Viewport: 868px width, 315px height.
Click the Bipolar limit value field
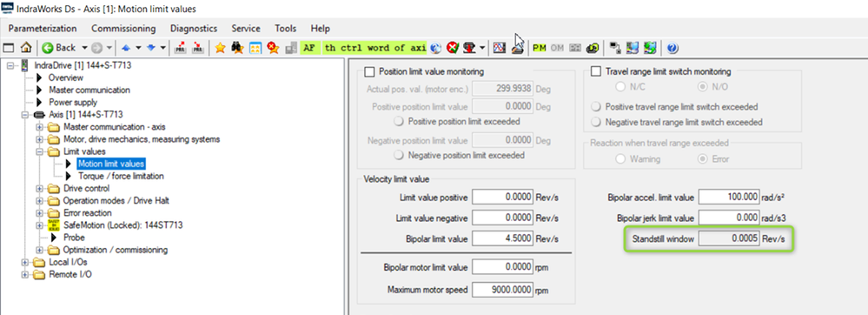click(x=503, y=239)
